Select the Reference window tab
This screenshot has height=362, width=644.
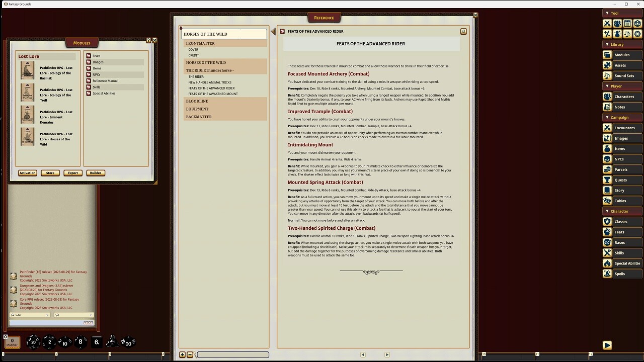pos(324,18)
